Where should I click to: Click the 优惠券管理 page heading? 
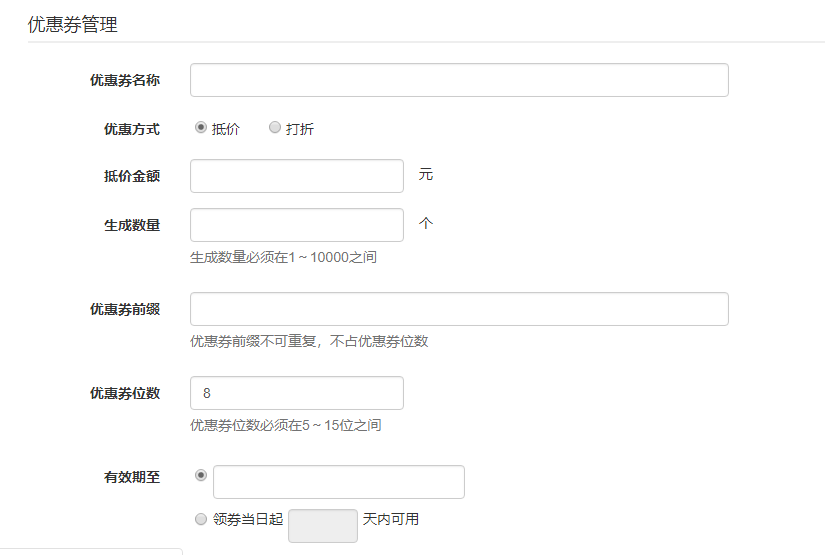(73, 25)
